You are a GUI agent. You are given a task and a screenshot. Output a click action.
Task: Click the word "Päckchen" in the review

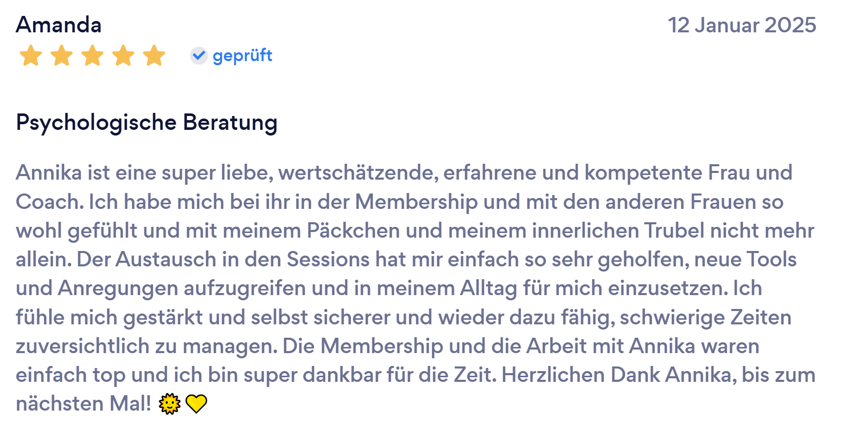pyautogui.click(x=353, y=231)
